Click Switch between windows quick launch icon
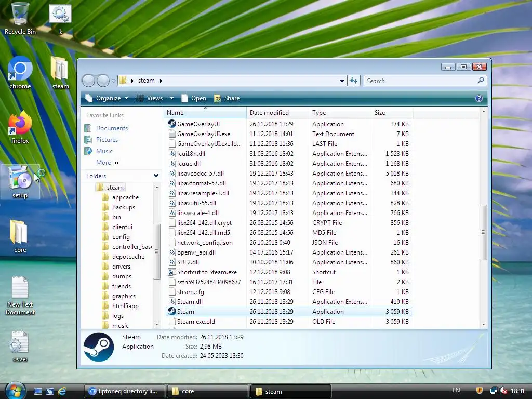Screen dimensions: 532x399 (x=50, y=391)
